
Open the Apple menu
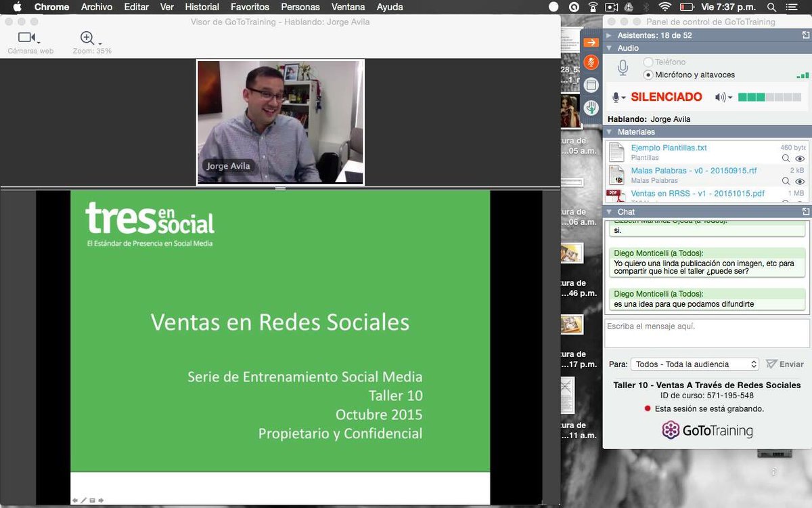[x=17, y=7]
